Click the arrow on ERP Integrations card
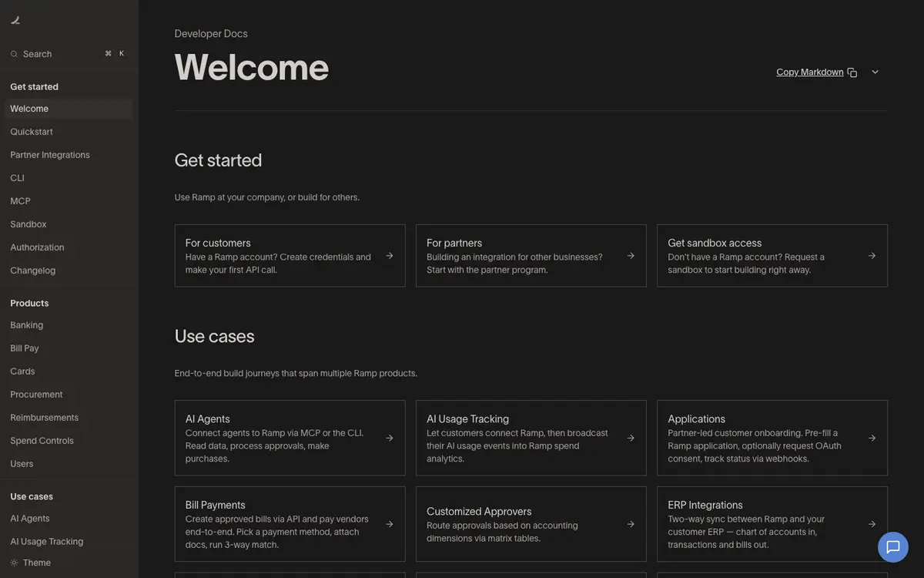 (872, 524)
